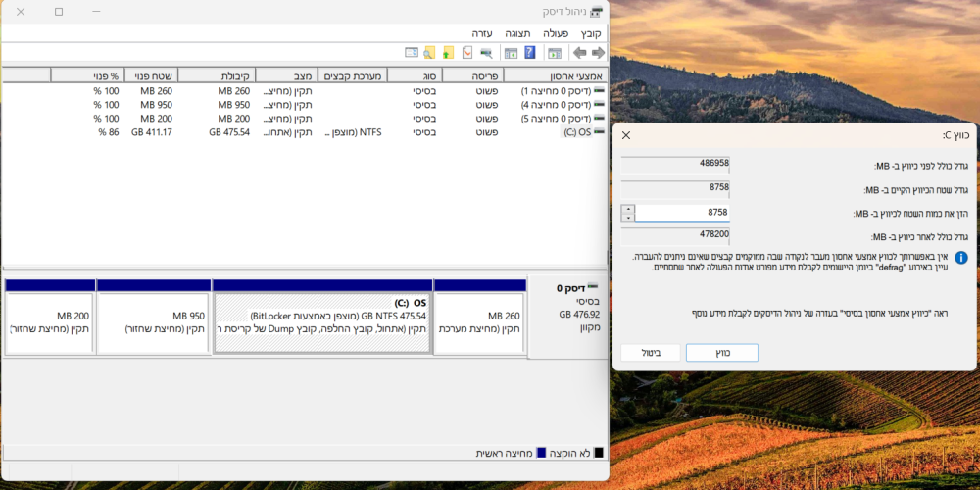980x490 pixels.
Task: Maximize the Disk Management window
Action: (59, 11)
